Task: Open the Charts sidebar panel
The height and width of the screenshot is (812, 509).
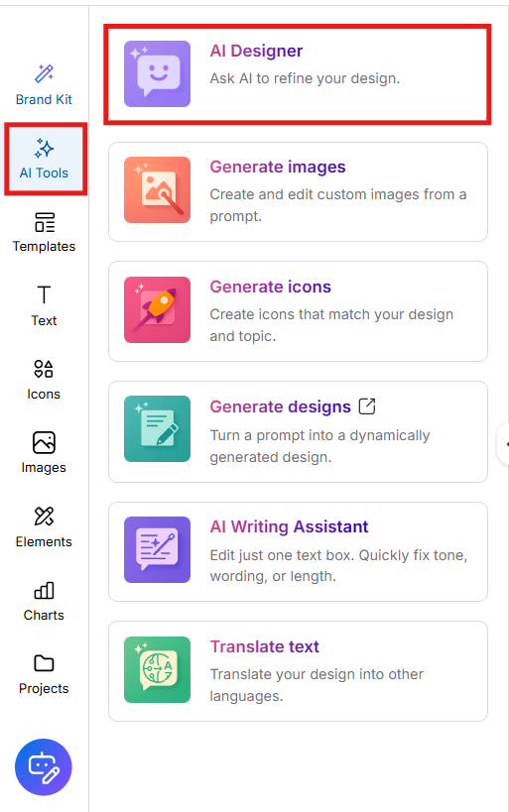Action: pyautogui.click(x=44, y=601)
